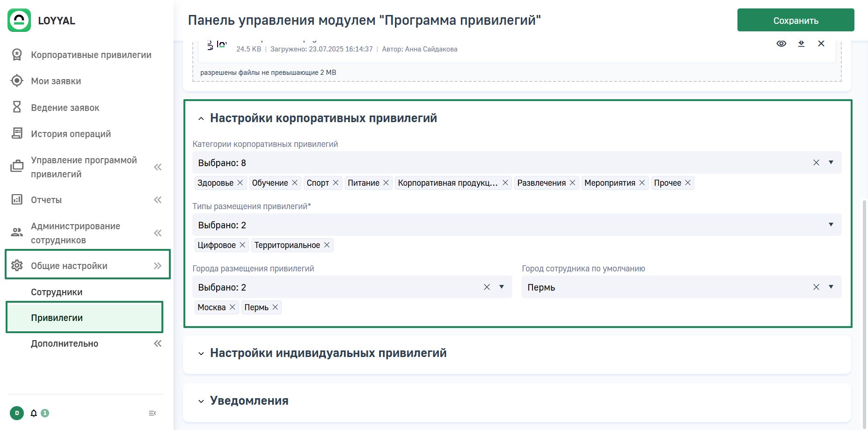Click the Сохранить button
Image resolution: width=868 pixels, height=430 pixels.
point(795,20)
